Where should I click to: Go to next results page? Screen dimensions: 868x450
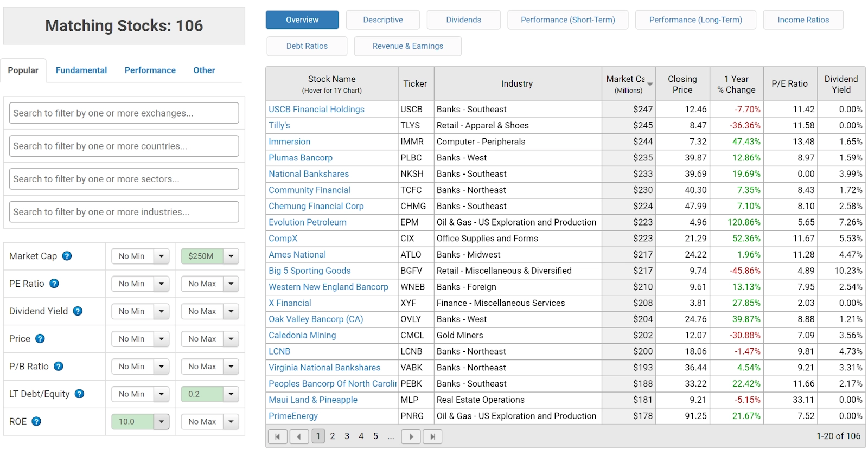coord(411,436)
